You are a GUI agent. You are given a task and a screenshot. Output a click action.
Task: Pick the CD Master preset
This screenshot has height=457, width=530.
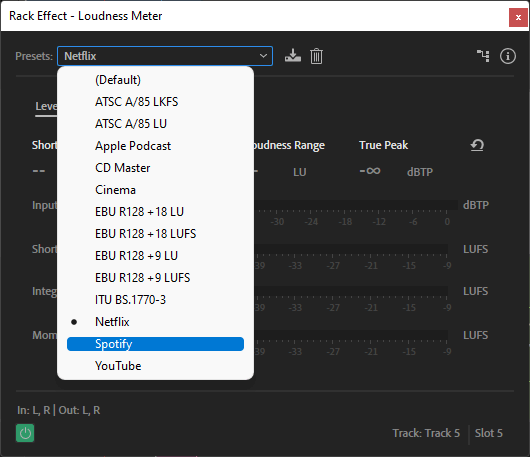point(155,168)
